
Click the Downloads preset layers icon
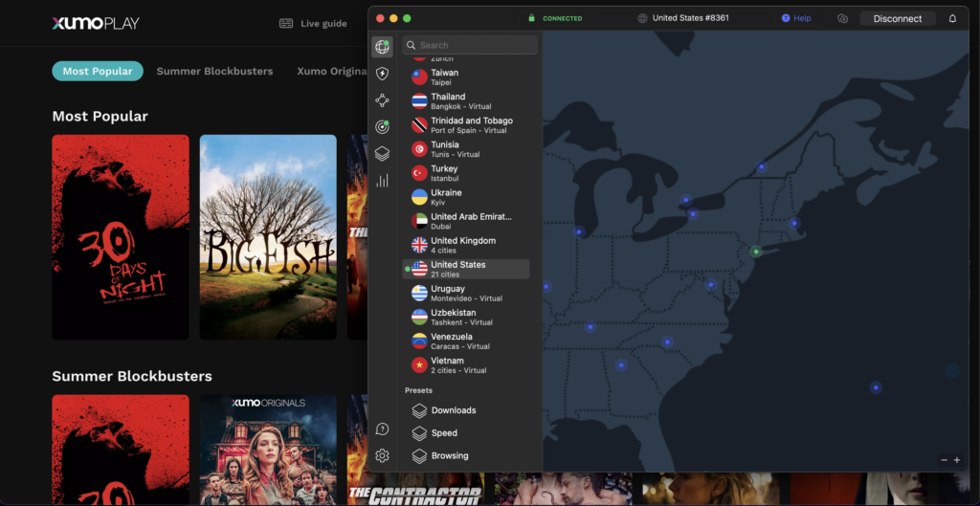point(419,410)
